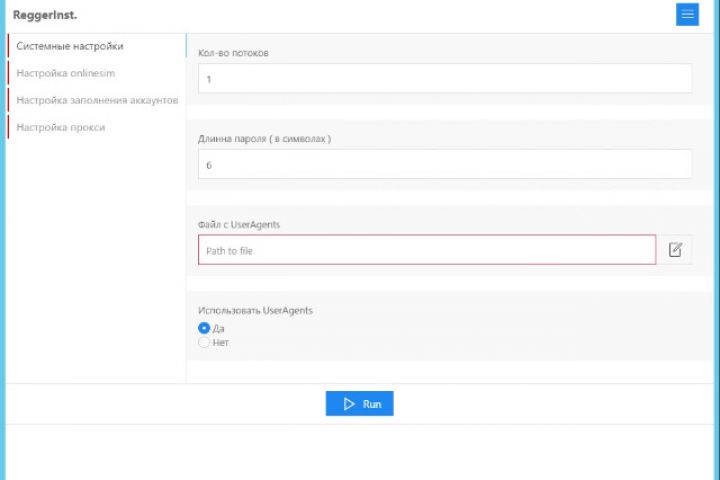Click the Кол-во потоков label

tap(233, 53)
